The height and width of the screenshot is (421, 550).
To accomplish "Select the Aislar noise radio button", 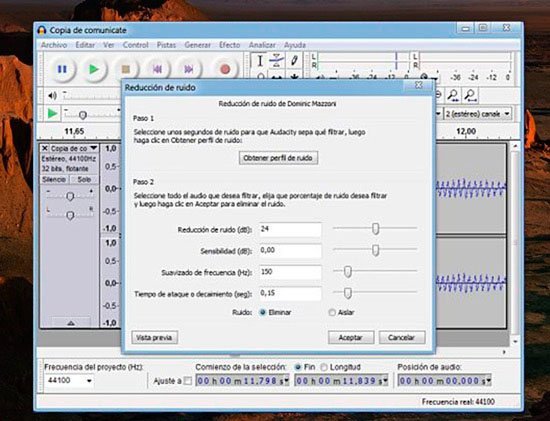I will pyautogui.click(x=332, y=312).
